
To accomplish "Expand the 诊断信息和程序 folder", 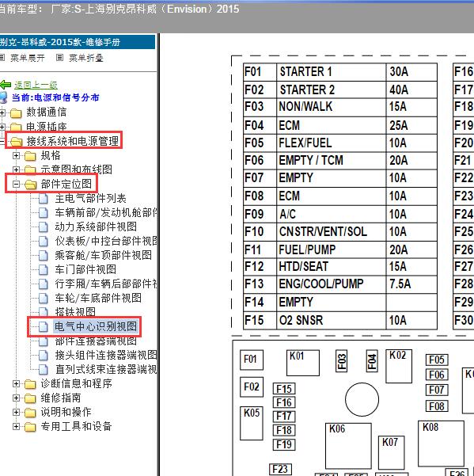I will pyautogui.click(x=16, y=383).
